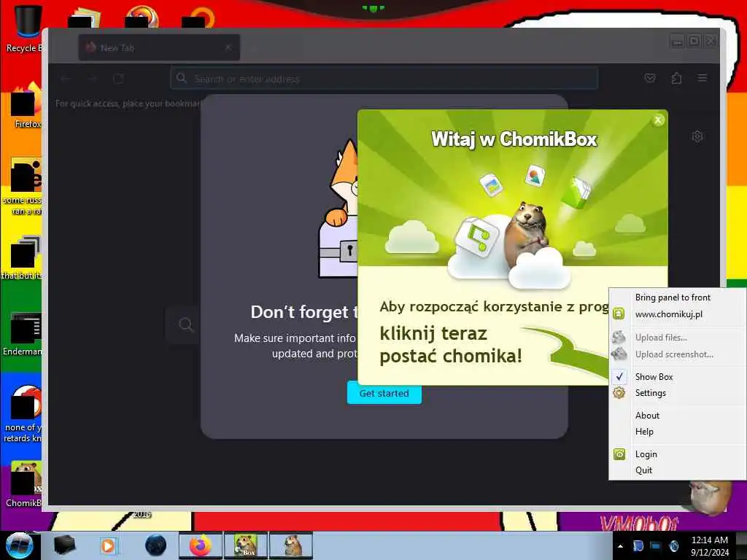The width and height of the screenshot is (747, 560).
Task: Click the Get started button in Firefox
Action: (x=384, y=393)
